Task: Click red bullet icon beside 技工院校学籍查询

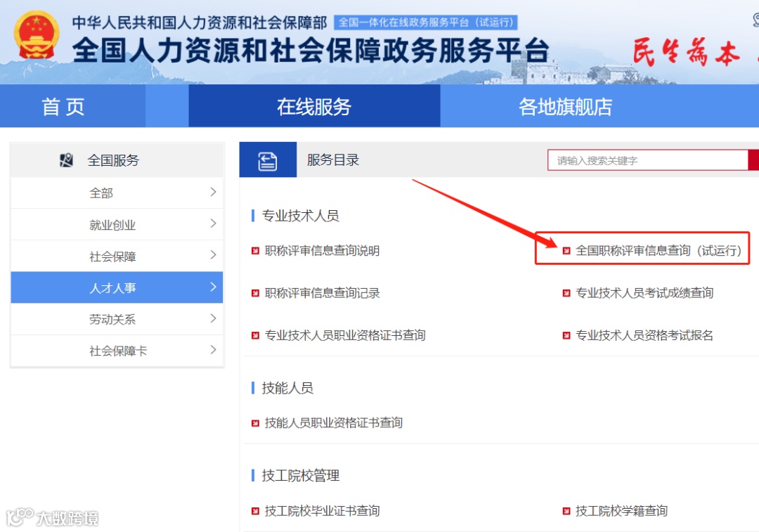Action: tap(566, 511)
